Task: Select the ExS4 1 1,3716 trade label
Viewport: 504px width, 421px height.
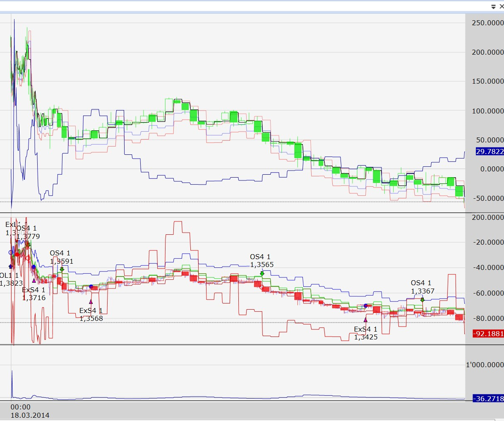Action: pyautogui.click(x=34, y=293)
